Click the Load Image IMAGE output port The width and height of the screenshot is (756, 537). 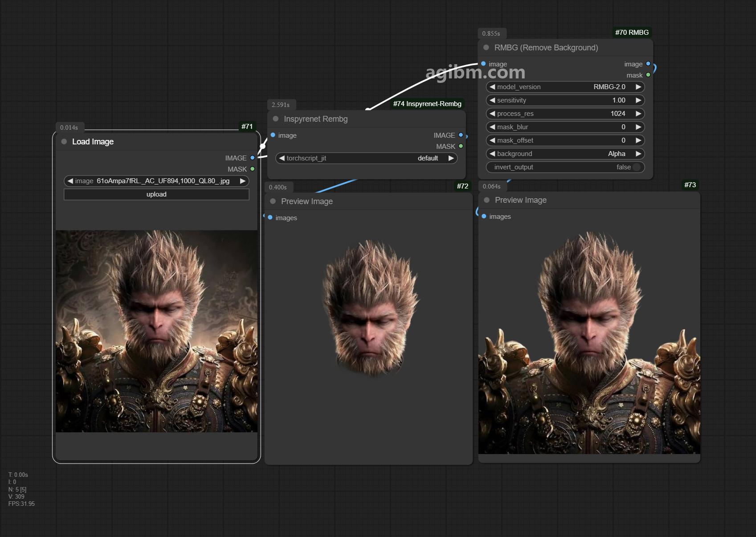253,158
